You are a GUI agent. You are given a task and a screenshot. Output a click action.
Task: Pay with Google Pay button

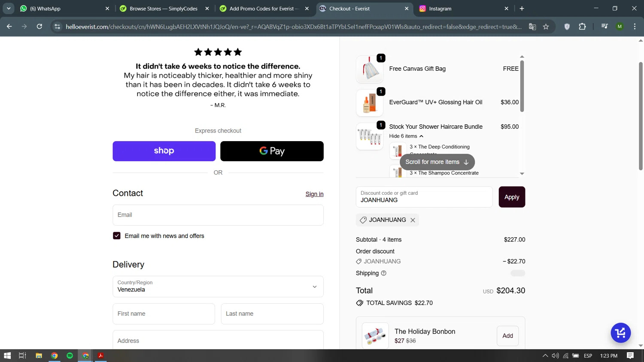pos(272,151)
